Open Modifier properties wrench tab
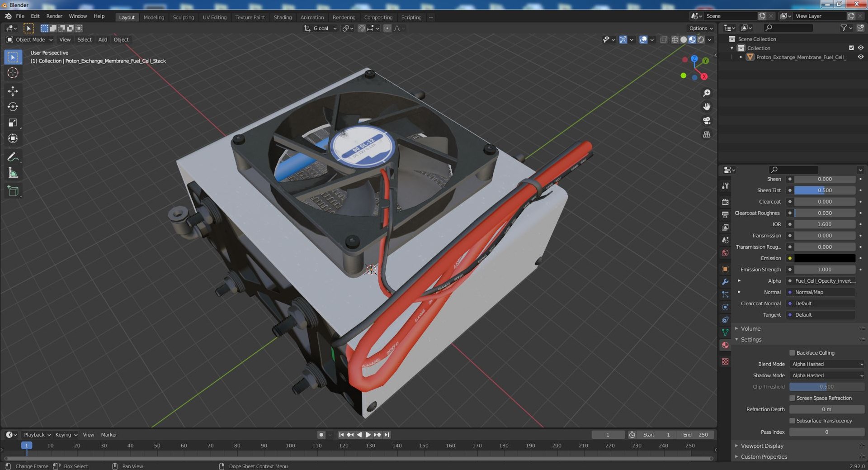This screenshot has width=868, height=470. (x=725, y=282)
